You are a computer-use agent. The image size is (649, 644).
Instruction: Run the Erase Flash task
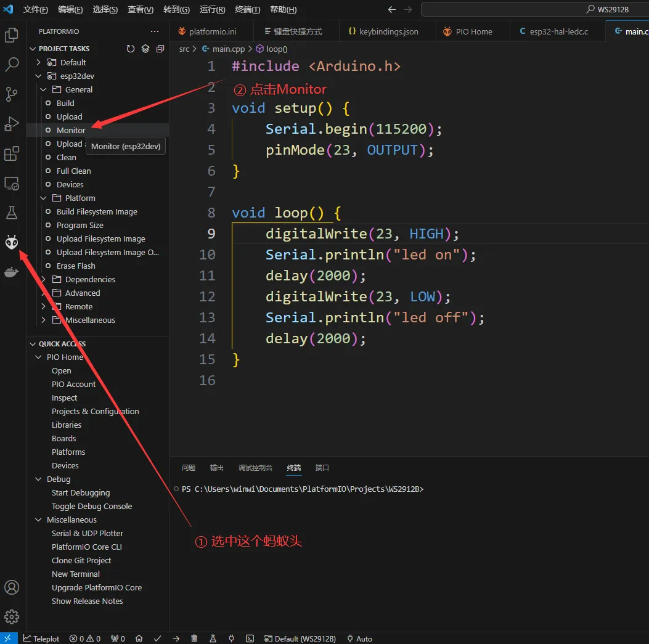pos(76,266)
